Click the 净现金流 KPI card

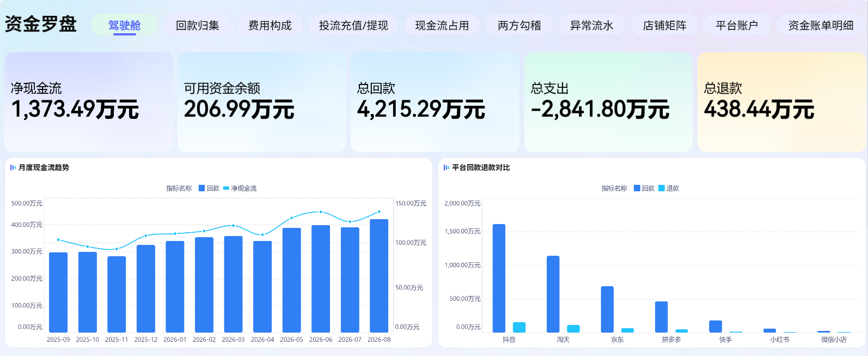(89, 102)
